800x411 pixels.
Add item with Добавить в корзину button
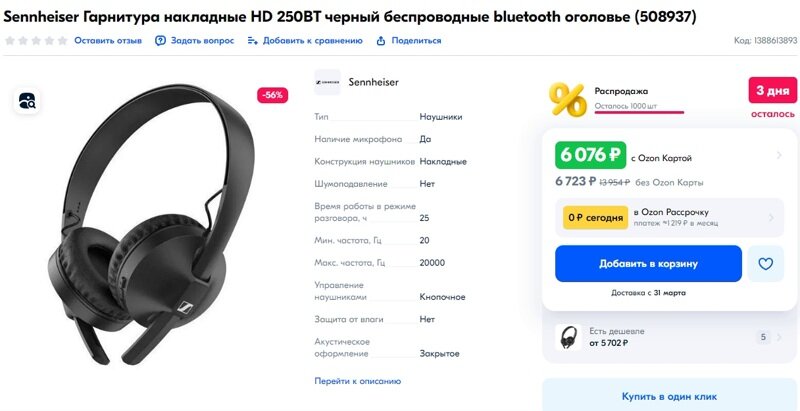[648, 264]
